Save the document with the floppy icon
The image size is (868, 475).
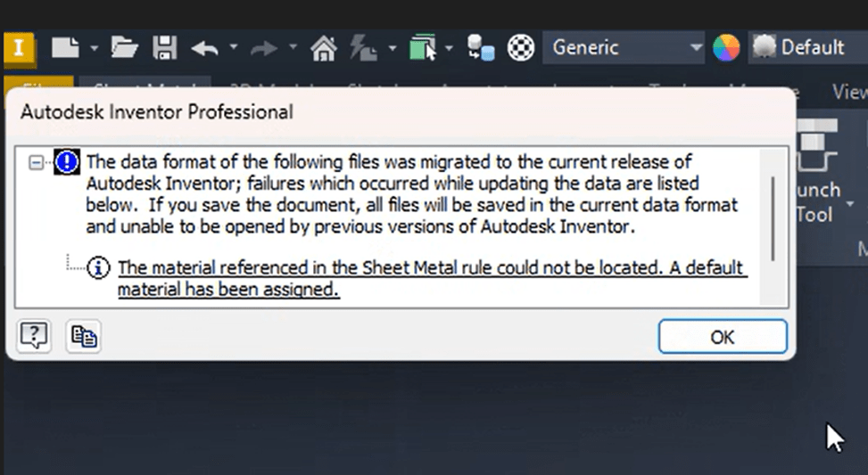[165, 47]
